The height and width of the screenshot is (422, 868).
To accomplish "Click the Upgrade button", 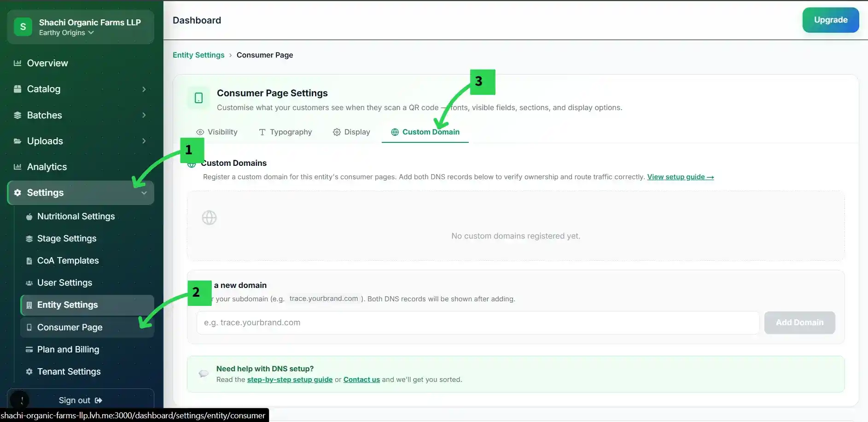I will [830, 20].
